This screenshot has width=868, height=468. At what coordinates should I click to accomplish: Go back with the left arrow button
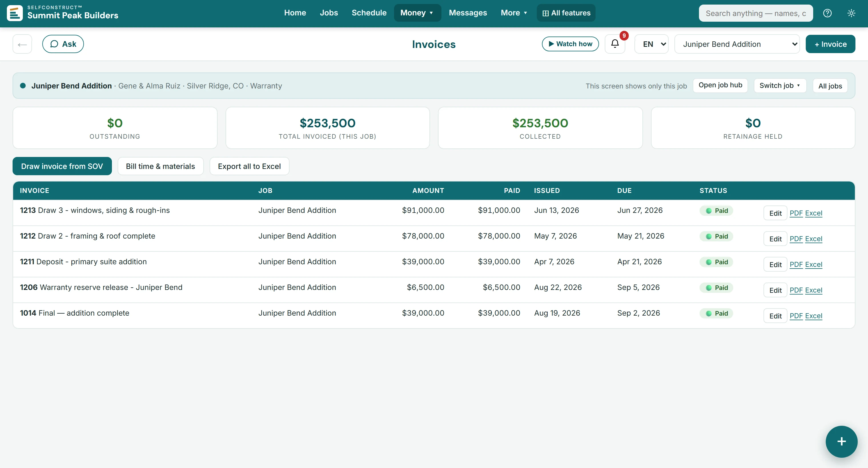click(22, 44)
